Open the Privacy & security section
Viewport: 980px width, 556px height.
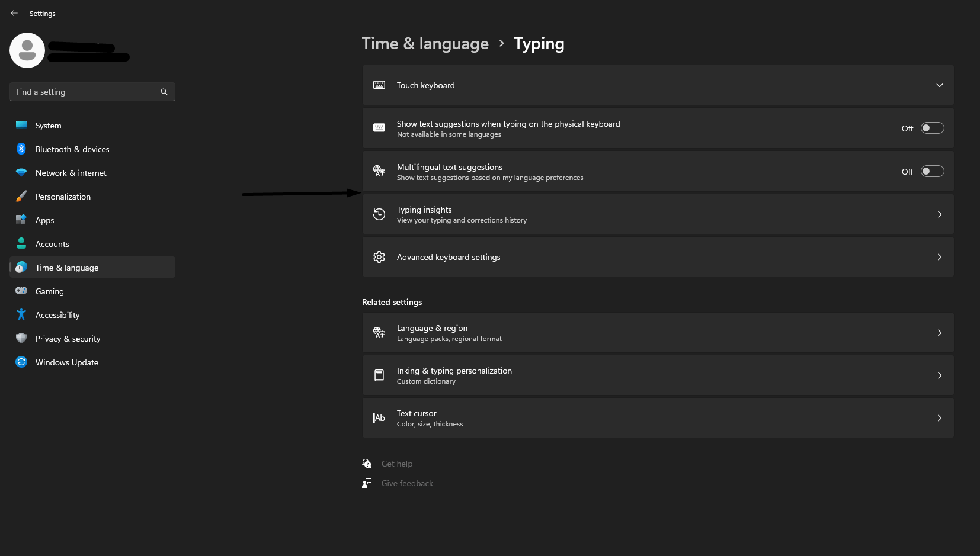tap(68, 339)
